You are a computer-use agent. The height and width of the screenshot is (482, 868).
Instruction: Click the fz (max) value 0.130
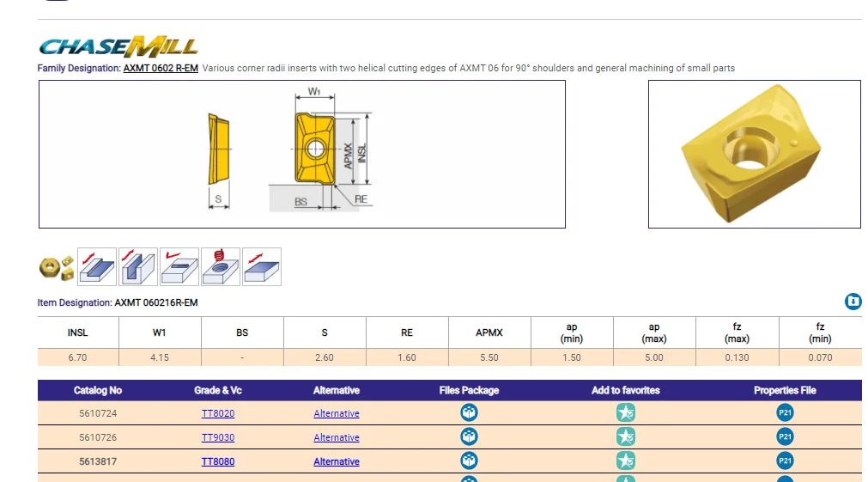click(x=737, y=358)
